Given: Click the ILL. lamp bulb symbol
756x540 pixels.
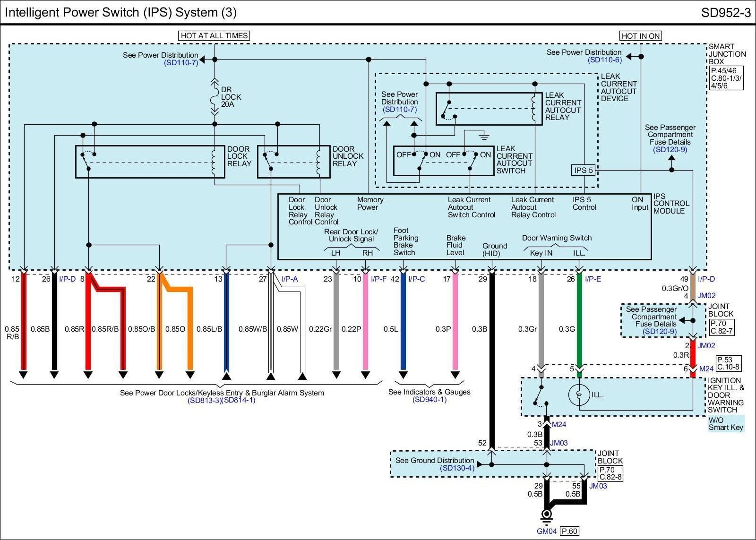Looking at the screenshot, I should tap(579, 394).
